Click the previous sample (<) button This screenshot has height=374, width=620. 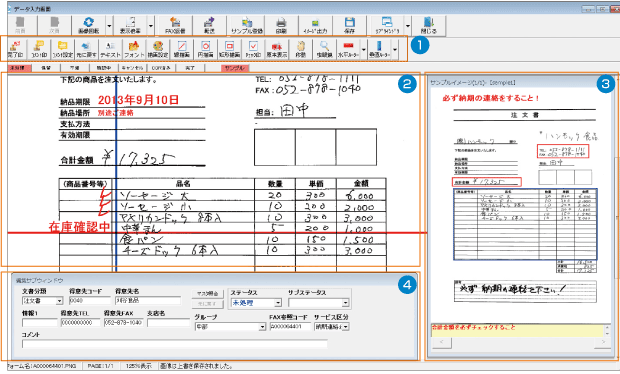click(x=442, y=342)
